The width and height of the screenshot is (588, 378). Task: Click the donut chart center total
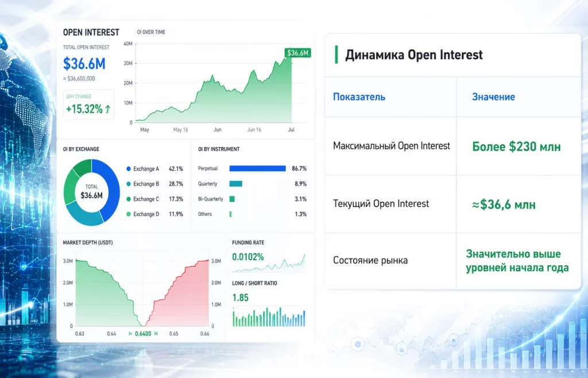91,192
